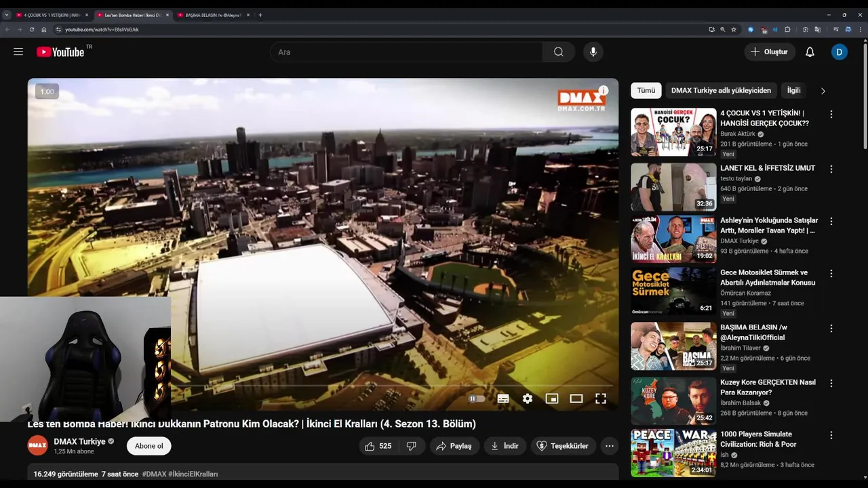Open options for 1000 Players Simulate video
Screen dimensions: 868x488
point(831,435)
